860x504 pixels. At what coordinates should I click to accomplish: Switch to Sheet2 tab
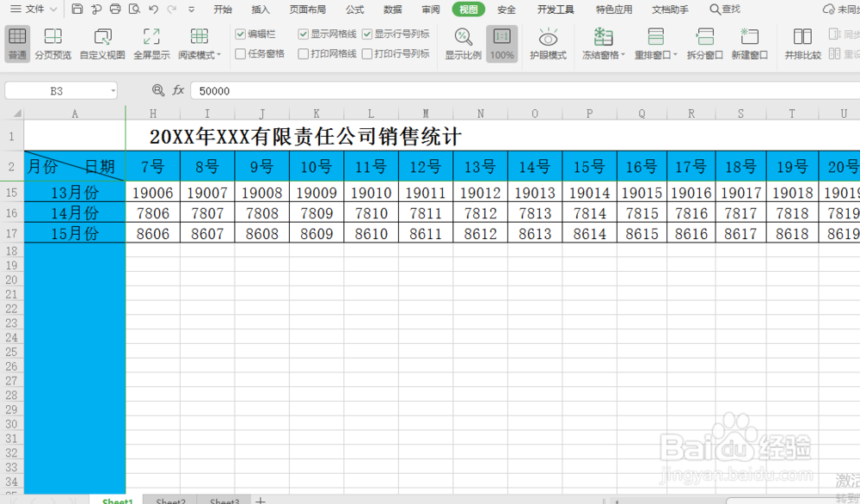[170, 501]
